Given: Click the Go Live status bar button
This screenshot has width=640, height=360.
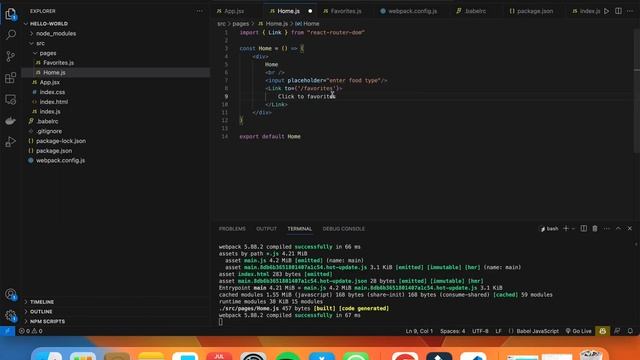Looking at the screenshot, I should [578, 331].
